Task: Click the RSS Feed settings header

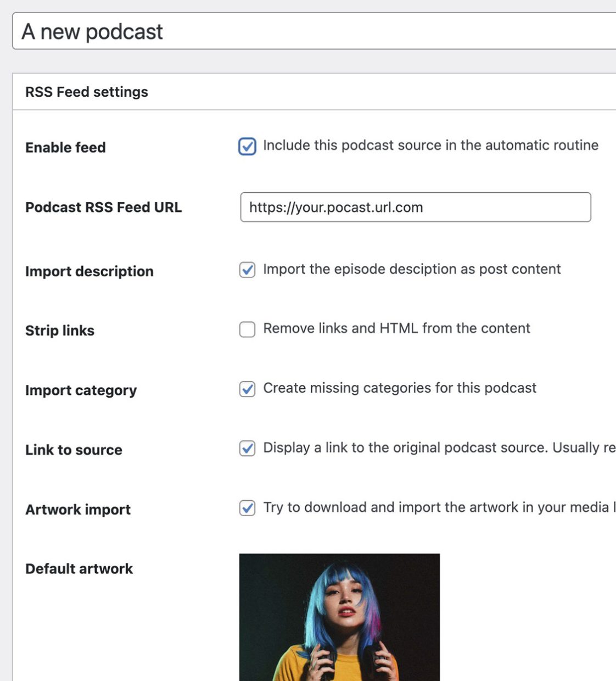Action: point(86,92)
